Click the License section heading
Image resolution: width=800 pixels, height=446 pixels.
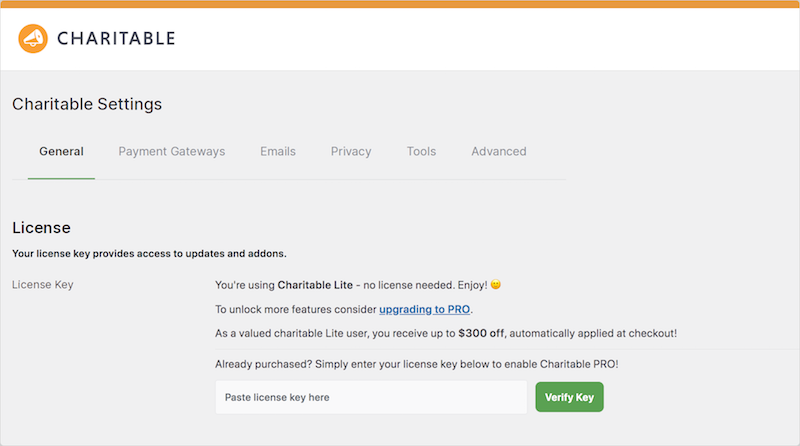pyautogui.click(x=41, y=228)
